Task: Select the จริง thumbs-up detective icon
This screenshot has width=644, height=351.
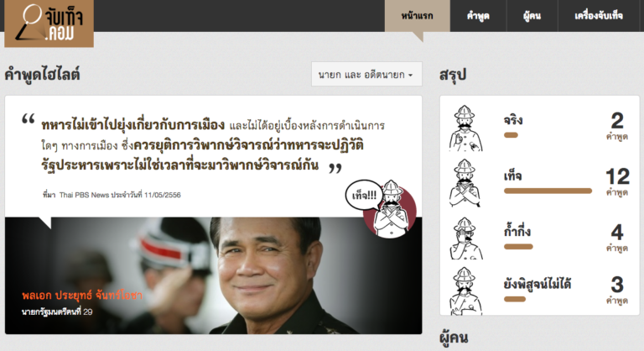Action: 465,128
